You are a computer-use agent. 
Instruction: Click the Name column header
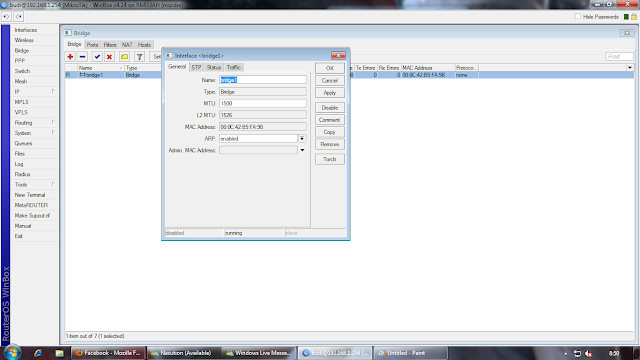[x=100, y=68]
